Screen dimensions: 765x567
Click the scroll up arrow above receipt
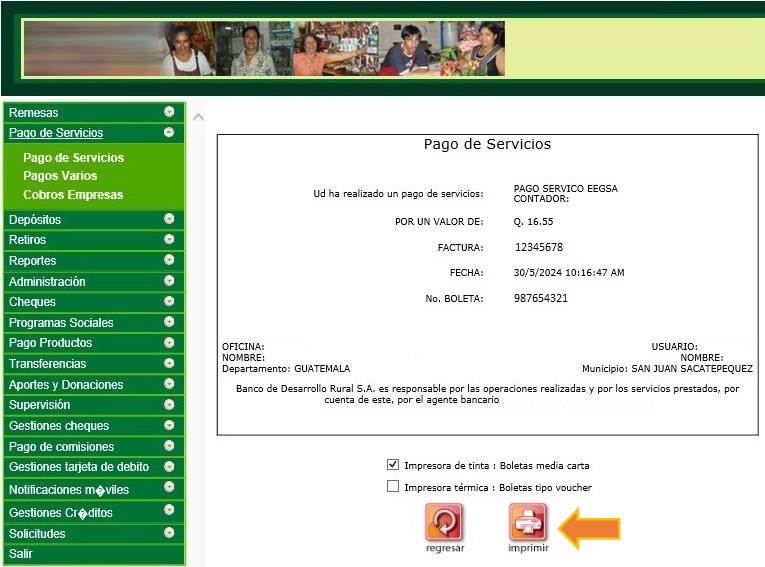click(198, 117)
